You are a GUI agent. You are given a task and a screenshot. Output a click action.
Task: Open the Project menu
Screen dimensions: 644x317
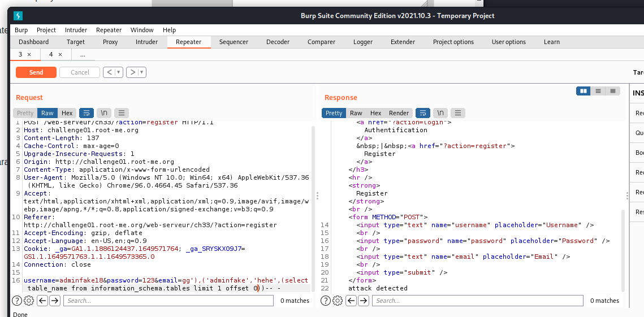[46, 30]
